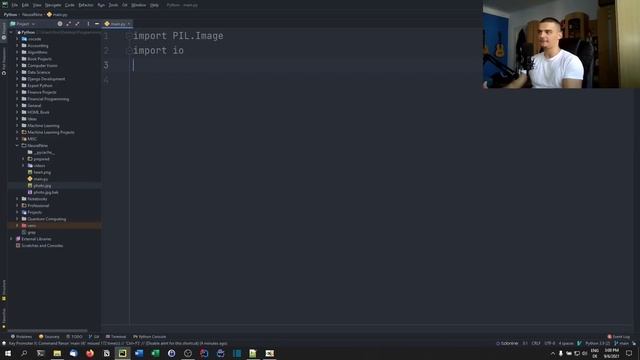
Task: Fold imports with the gutter marker on line 1
Action: [128, 36]
